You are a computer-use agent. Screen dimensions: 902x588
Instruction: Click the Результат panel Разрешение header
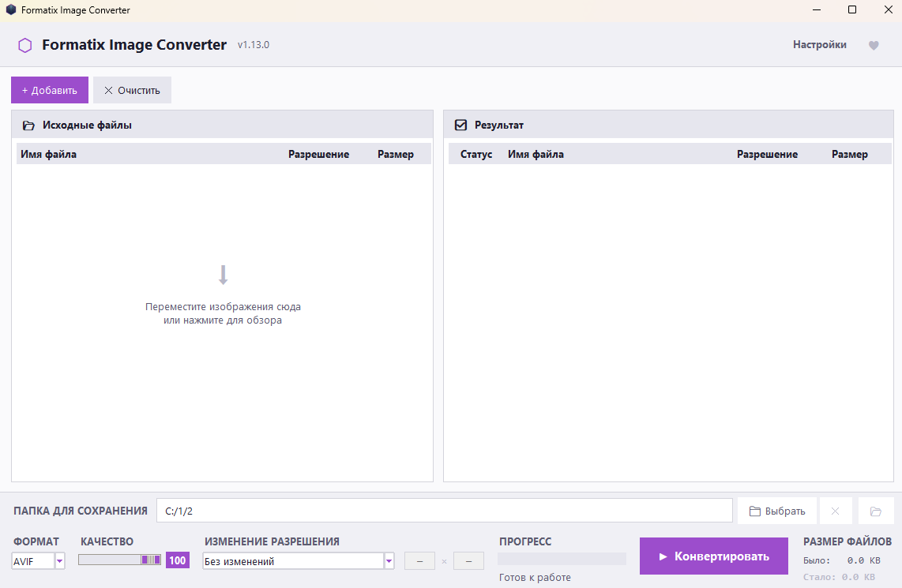pos(768,154)
